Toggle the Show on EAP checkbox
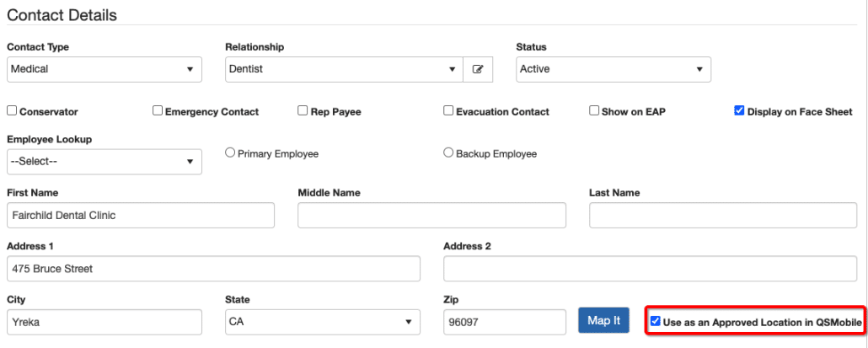The image size is (868, 348). (594, 111)
